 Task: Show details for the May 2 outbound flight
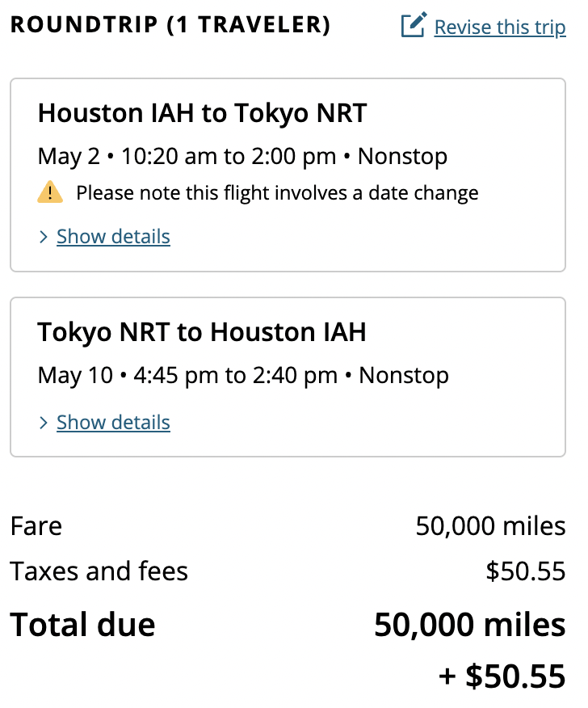point(113,237)
